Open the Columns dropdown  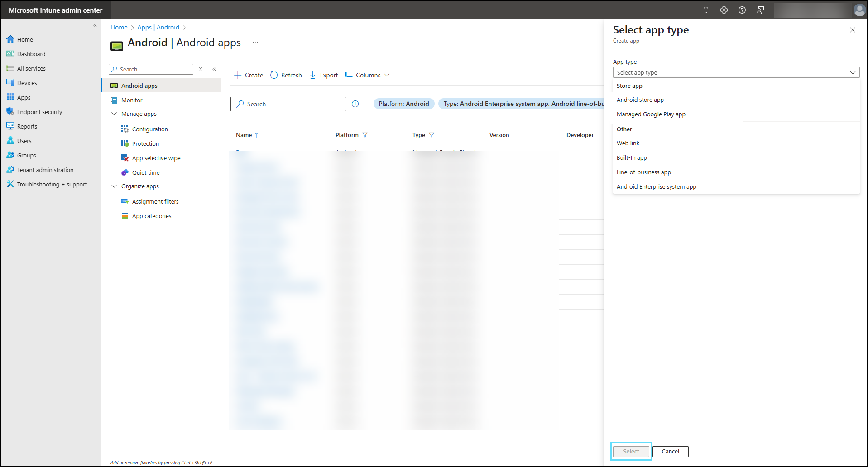[367, 75]
